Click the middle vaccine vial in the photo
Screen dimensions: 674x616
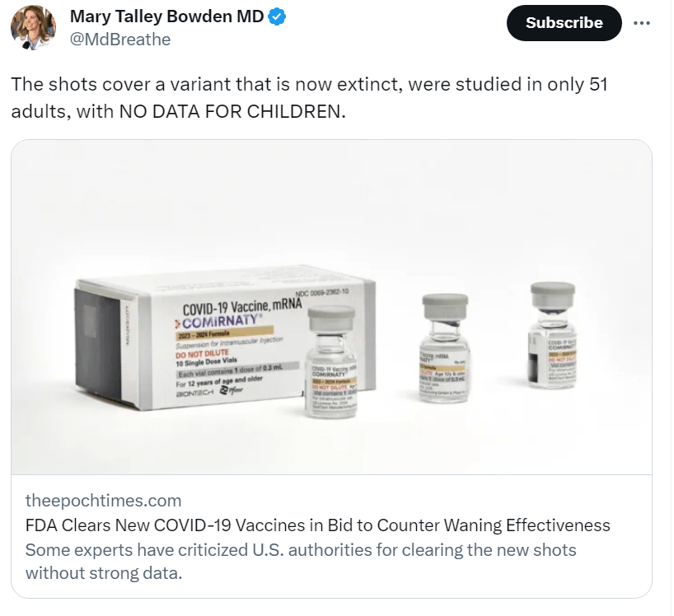443,348
